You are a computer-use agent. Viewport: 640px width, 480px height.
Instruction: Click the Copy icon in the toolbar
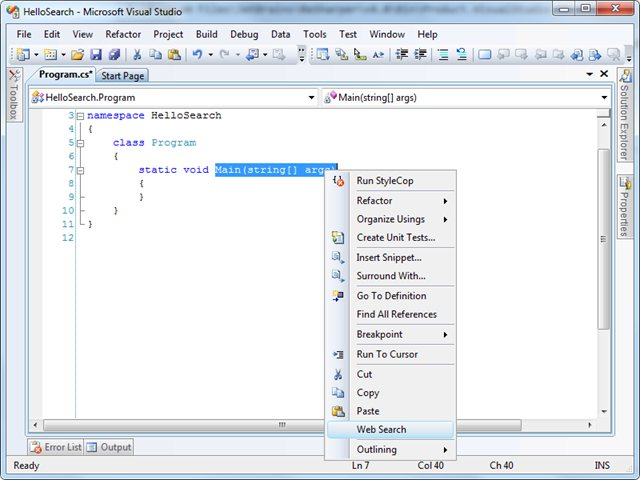pyautogui.click(x=156, y=54)
